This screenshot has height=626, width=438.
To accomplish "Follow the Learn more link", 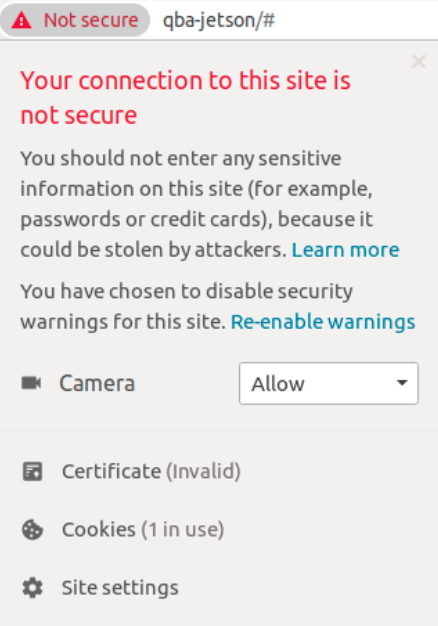I will [x=345, y=250].
